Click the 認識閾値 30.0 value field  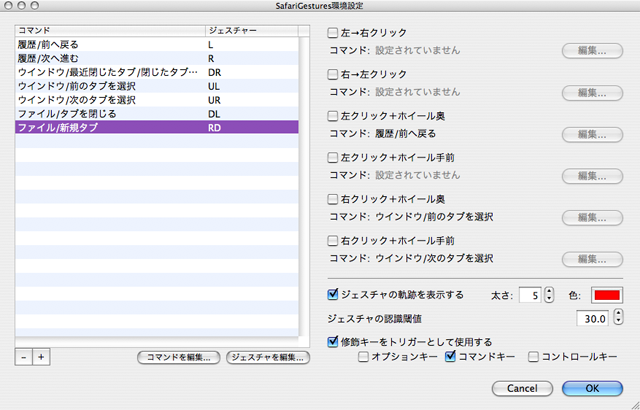pos(592,318)
